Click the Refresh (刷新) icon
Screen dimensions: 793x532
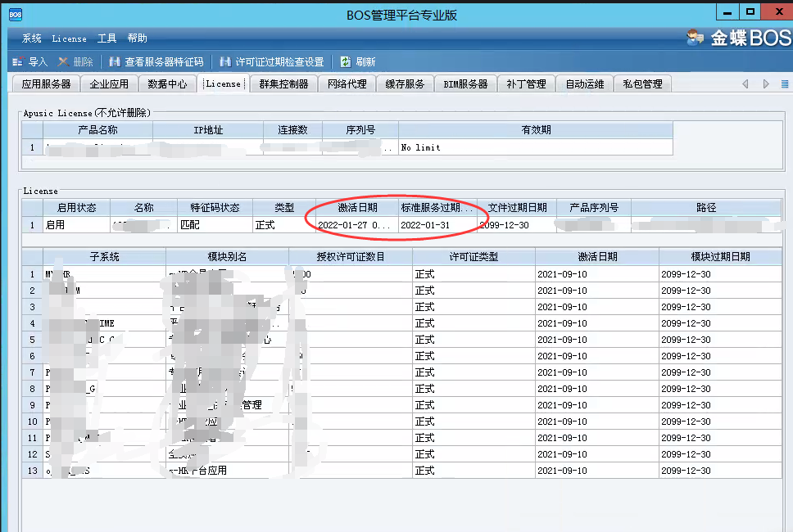[x=346, y=61]
